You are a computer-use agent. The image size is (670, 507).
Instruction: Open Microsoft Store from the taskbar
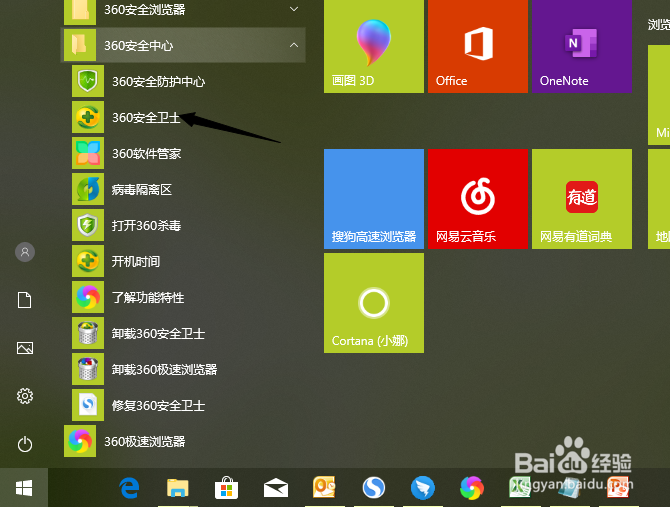(x=226, y=488)
